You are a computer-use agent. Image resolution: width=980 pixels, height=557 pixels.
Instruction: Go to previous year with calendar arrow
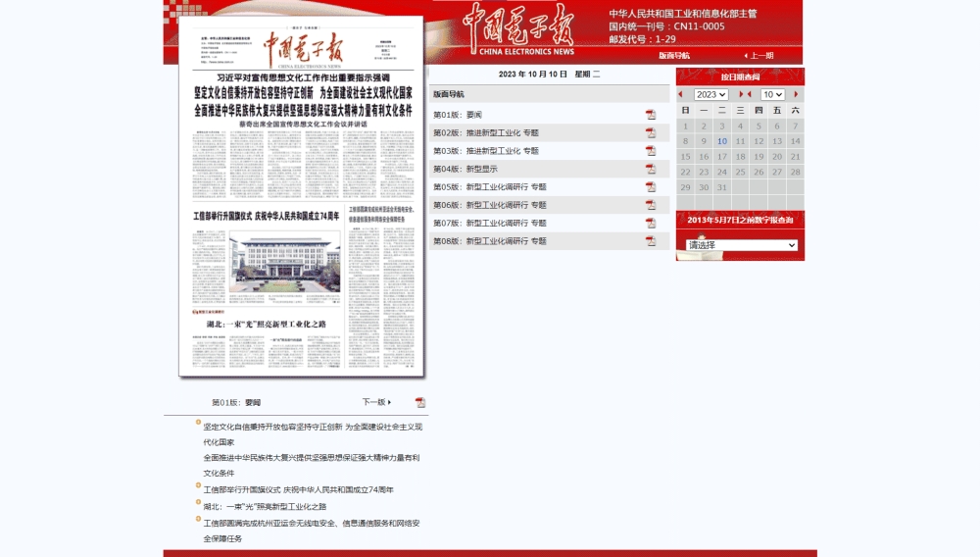point(681,94)
